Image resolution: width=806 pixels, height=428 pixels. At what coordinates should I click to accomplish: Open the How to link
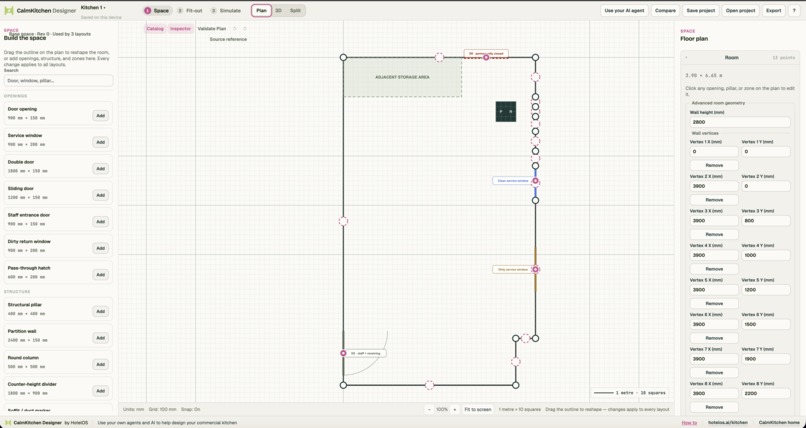pos(689,423)
